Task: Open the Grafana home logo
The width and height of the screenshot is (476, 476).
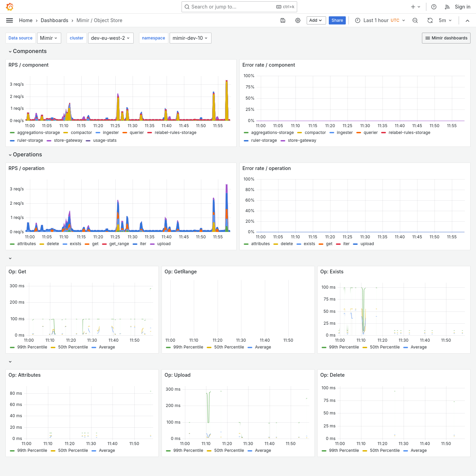Action: pyautogui.click(x=10, y=6)
